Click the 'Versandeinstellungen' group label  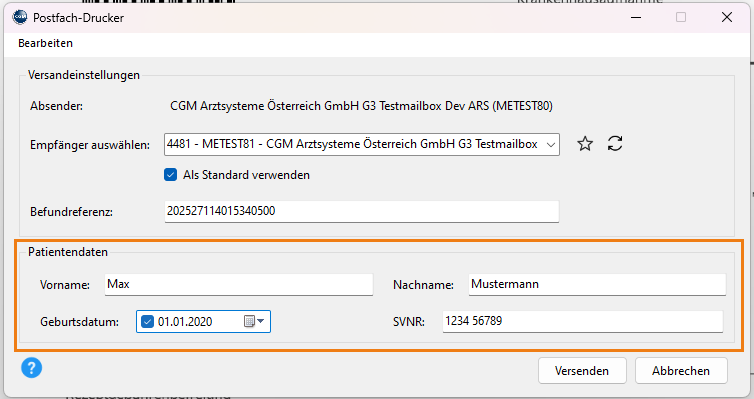point(84,75)
